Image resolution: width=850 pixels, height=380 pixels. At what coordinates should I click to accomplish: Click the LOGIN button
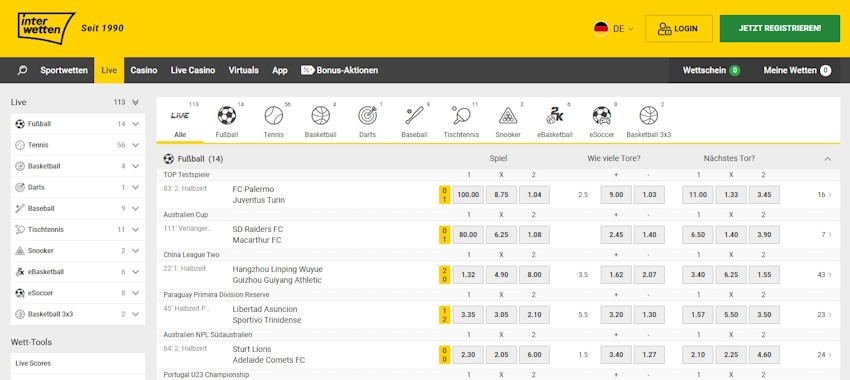coord(679,29)
